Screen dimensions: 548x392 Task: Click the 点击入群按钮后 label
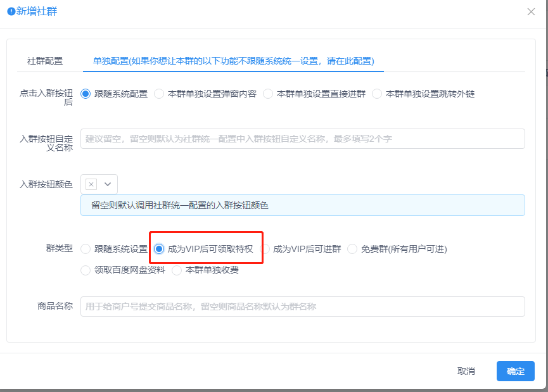coord(46,98)
